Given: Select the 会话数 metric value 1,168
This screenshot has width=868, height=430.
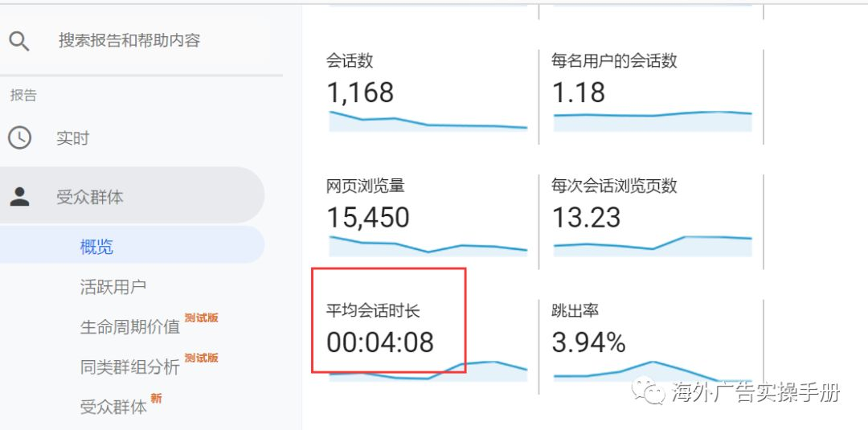Looking at the screenshot, I should [360, 92].
